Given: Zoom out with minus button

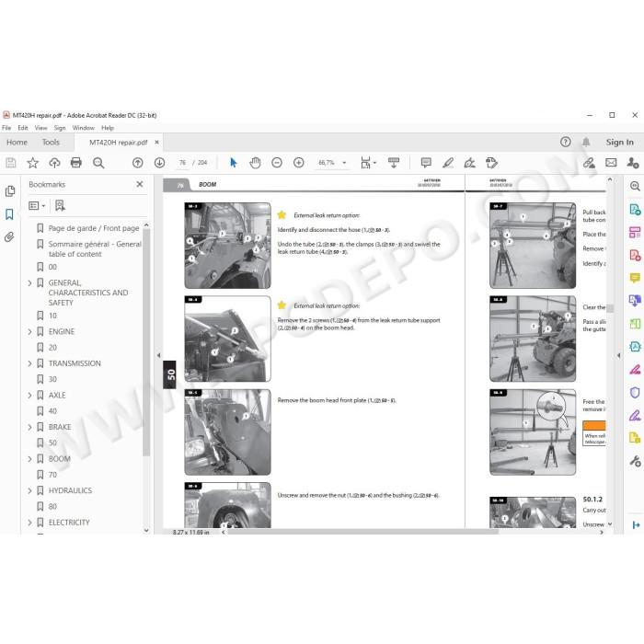Looking at the screenshot, I should point(277,163).
